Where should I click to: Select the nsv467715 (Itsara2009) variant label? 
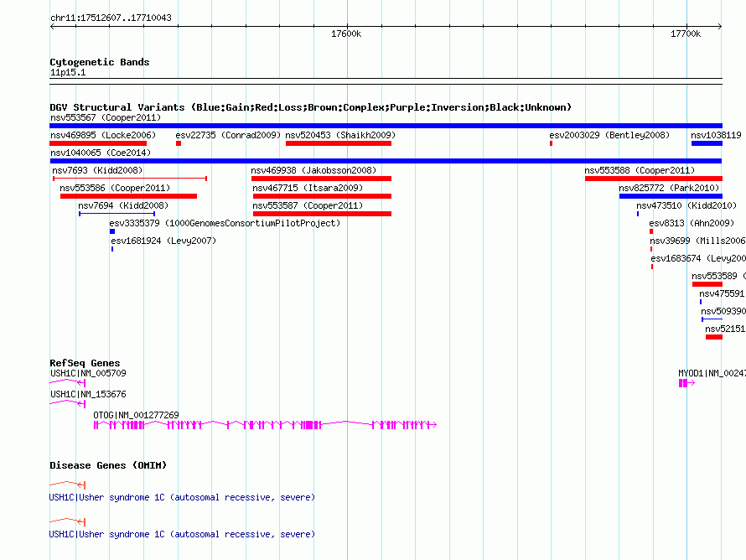(308, 188)
